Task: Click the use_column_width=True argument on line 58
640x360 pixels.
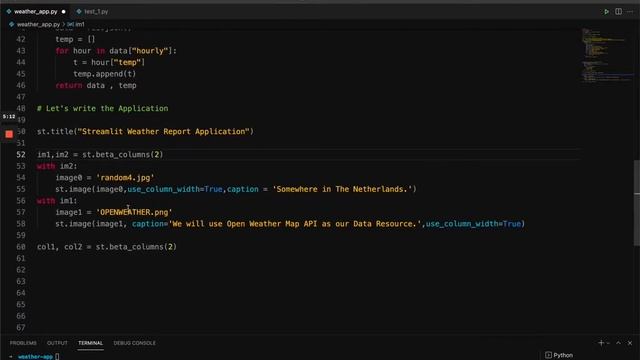Action: pos(473,224)
